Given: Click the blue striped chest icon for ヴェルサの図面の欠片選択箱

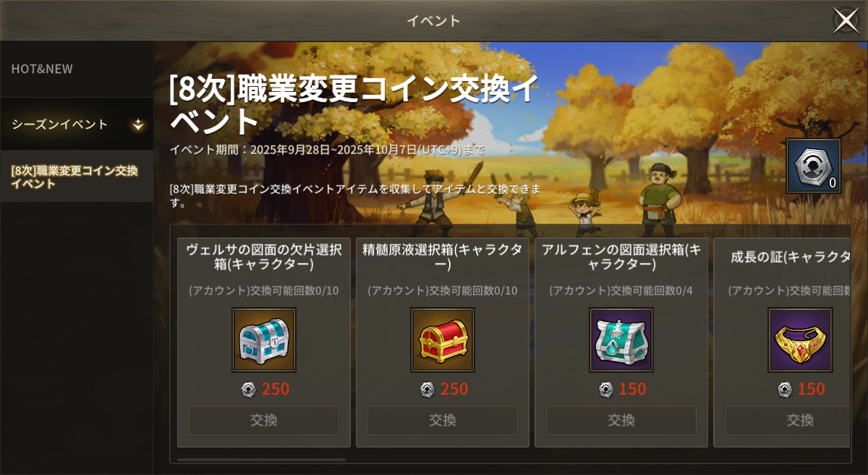Looking at the screenshot, I should point(264,340).
